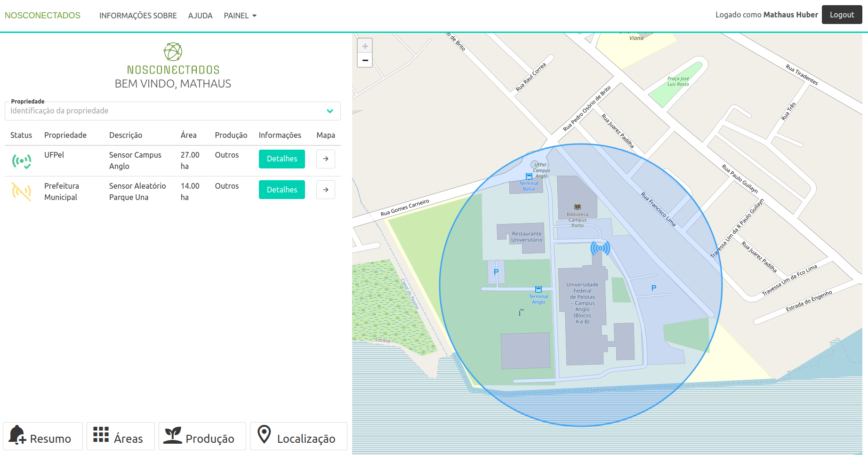Click the arrow to view Prefeitura Municipal on map
This screenshot has height=455, width=868.
click(325, 190)
